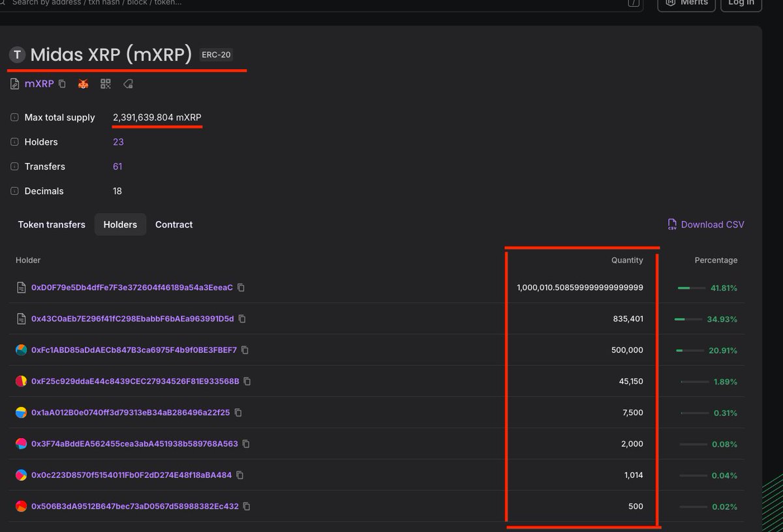
Task: Click the 20.91% share progress bar
Action: (x=690, y=350)
